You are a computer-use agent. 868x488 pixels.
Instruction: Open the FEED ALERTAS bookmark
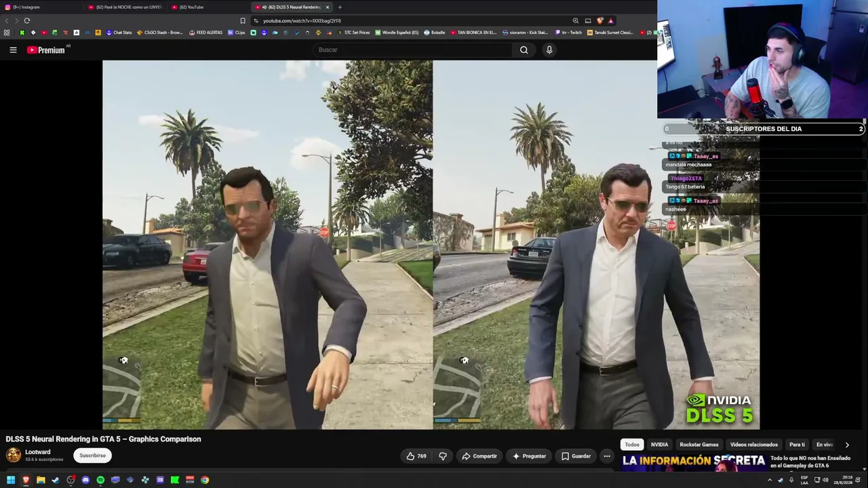coord(206,33)
